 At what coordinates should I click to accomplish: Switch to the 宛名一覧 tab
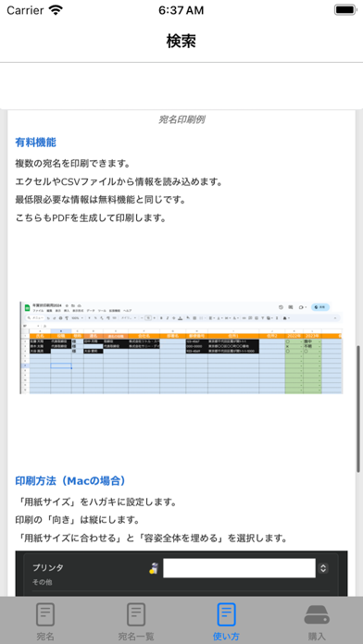click(136, 621)
